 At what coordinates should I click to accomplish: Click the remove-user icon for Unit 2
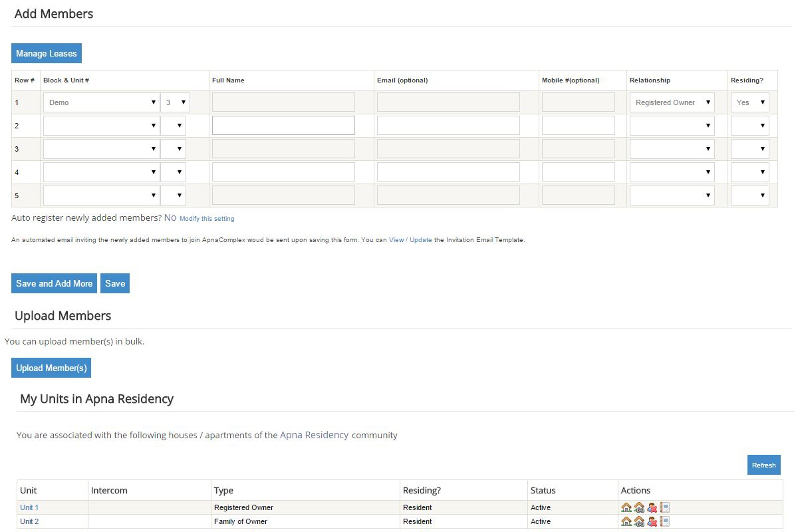pos(652,521)
